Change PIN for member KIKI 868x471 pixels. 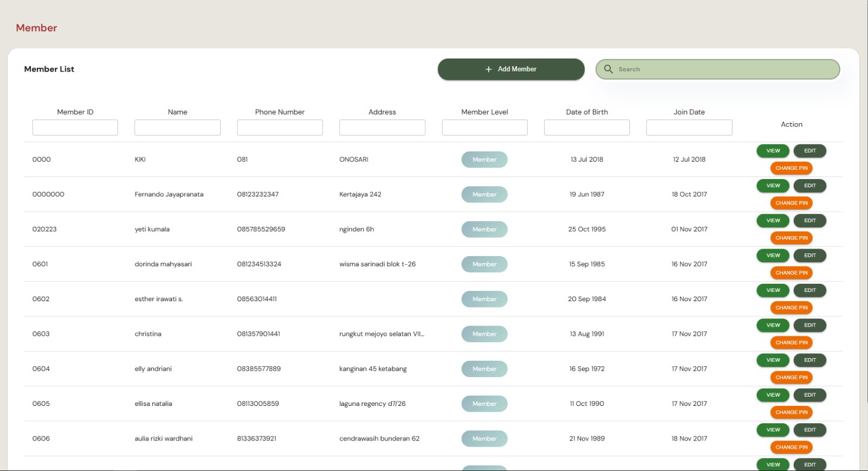click(792, 168)
